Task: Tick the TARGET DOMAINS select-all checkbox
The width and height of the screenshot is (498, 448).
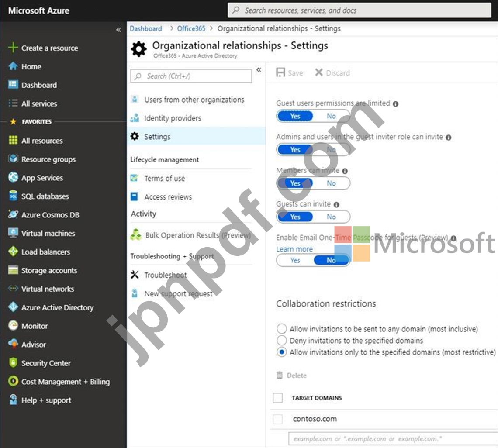Action: coord(277,397)
